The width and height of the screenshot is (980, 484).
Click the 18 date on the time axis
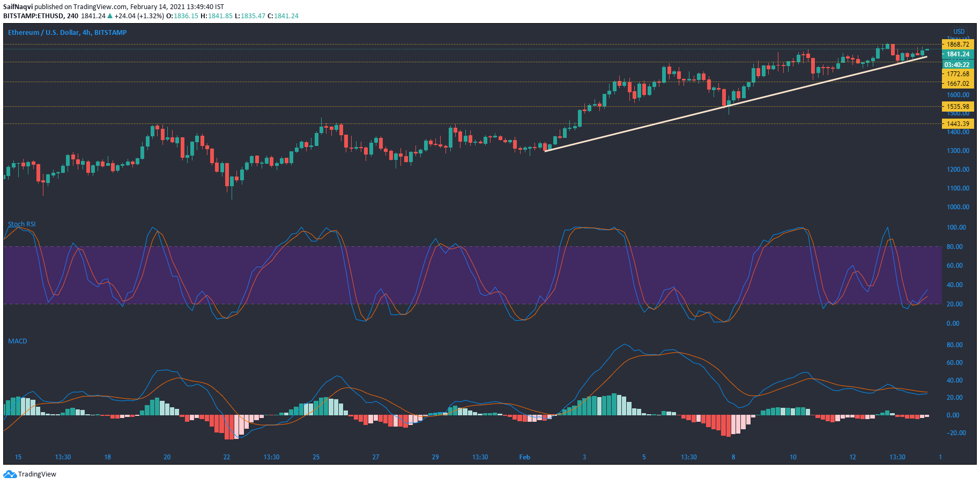[x=108, y=457]
